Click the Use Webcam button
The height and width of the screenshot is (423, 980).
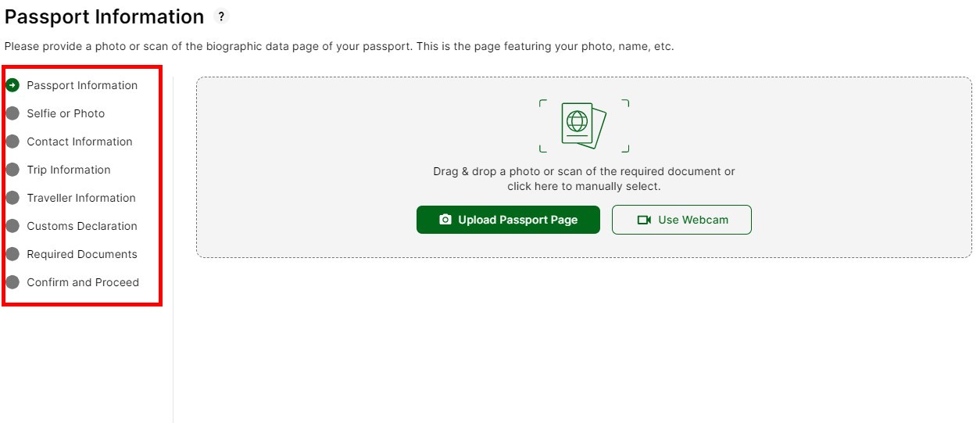click(x=681, y=220)
